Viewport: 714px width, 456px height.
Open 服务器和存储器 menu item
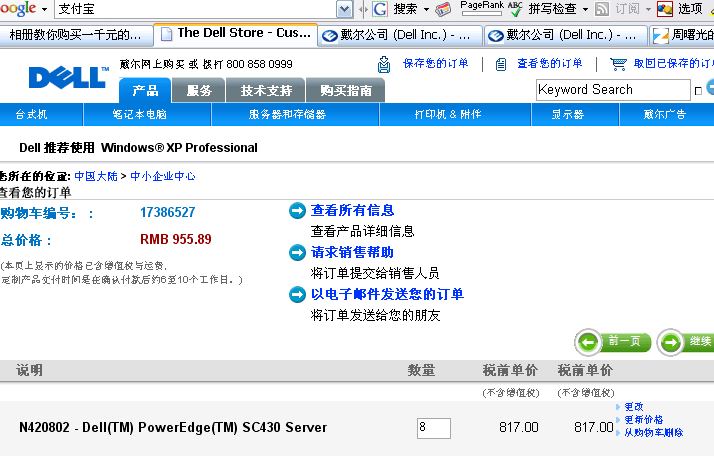pyautogui.click(x=287, y=114)
